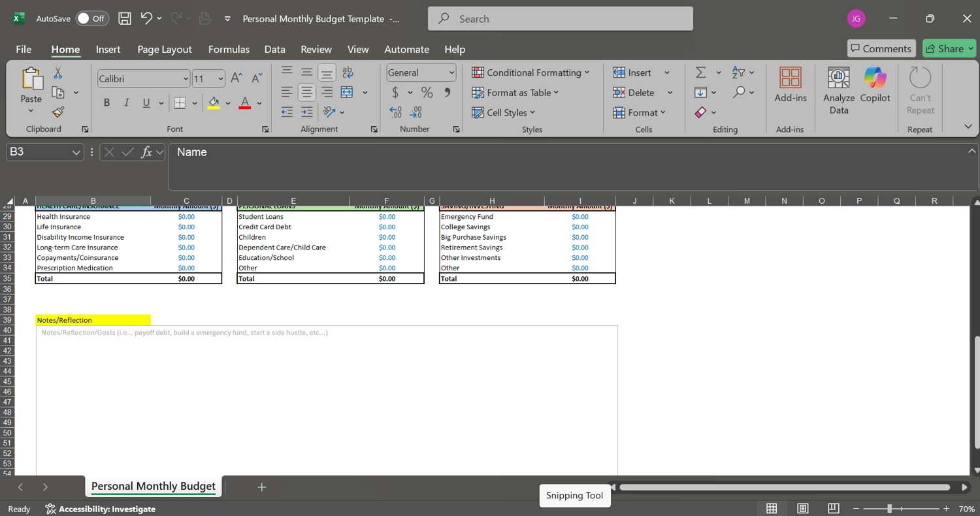Toggle AutoSave switch on
980x516 pixels.
tap(91, 18)
